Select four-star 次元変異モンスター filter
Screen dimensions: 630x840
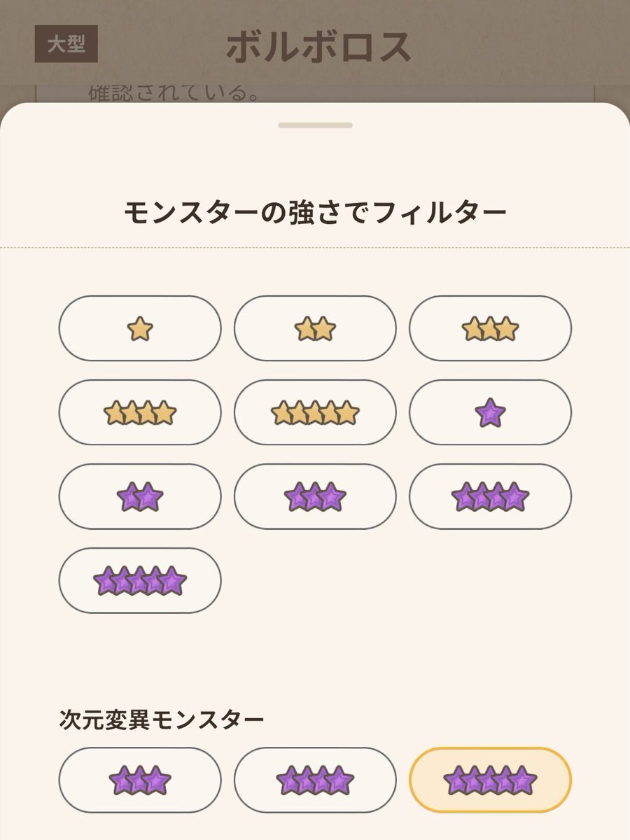click(x=315, y=780)
